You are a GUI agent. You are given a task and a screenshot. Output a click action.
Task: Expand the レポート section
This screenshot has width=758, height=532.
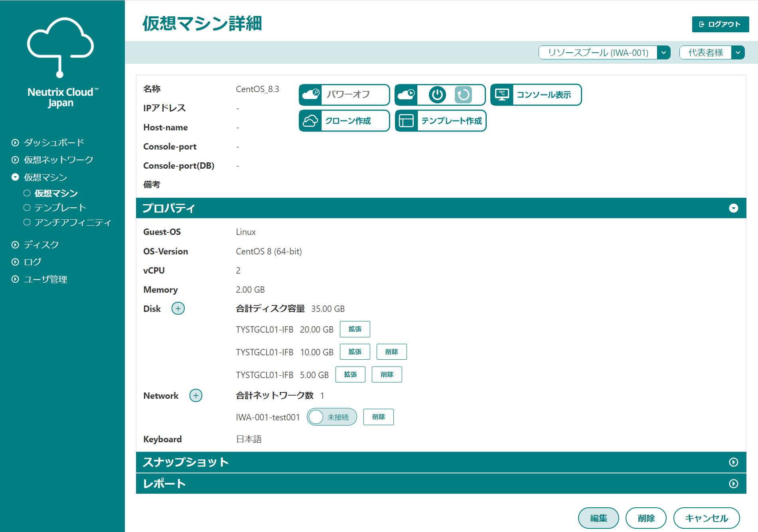coord(733,483)
